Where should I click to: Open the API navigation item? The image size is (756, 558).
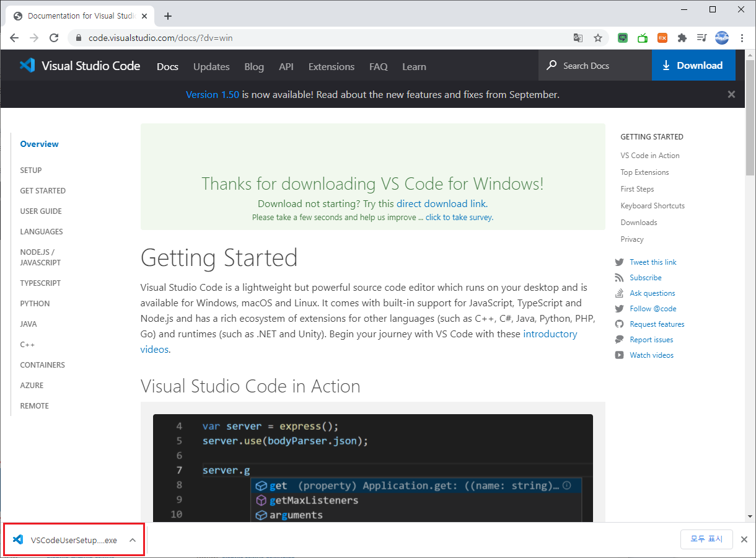(x=286, y=67)
